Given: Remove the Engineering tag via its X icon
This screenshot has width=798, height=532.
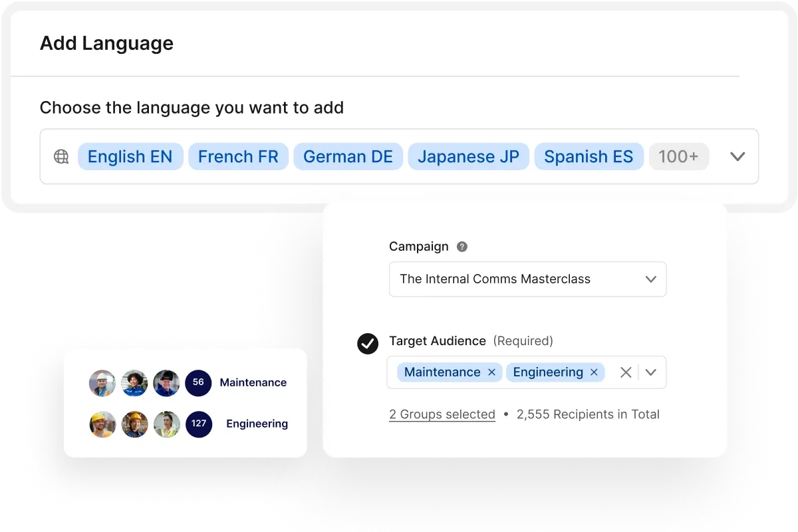Looking at the screenshot, I should tap(594, 372).
